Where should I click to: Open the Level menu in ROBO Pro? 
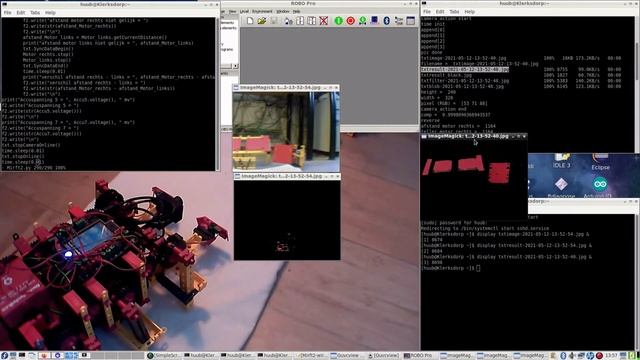[244, 11]
